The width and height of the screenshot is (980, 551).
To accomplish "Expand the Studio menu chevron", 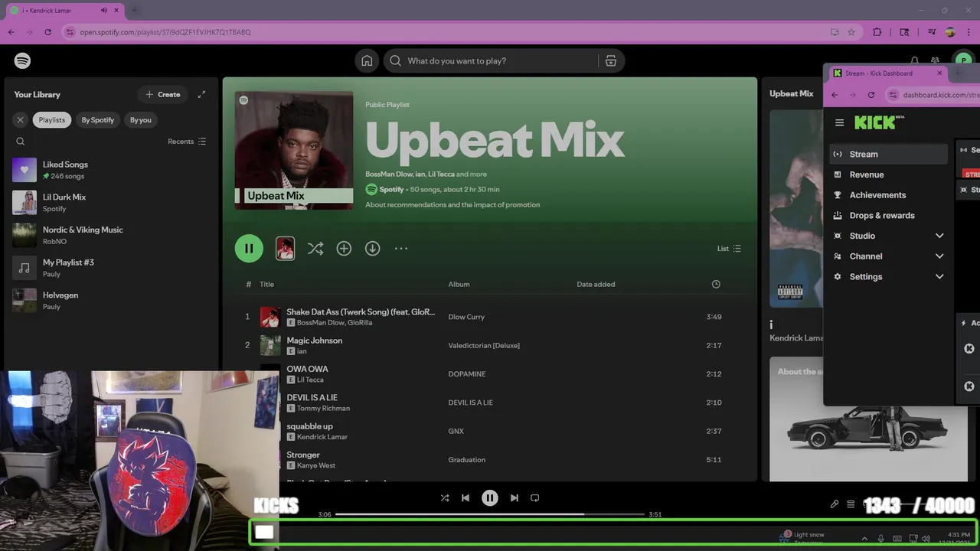I will (x=939, y=236).
